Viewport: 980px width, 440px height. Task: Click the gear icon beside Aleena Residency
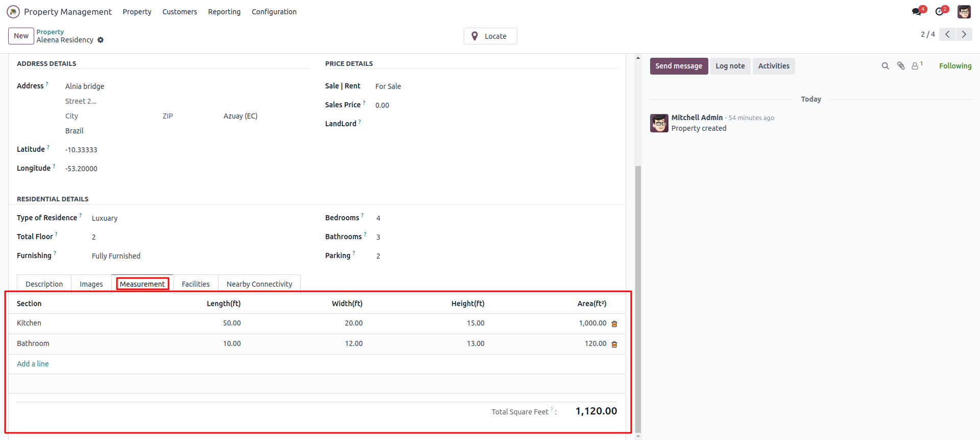tap(101, 40)
